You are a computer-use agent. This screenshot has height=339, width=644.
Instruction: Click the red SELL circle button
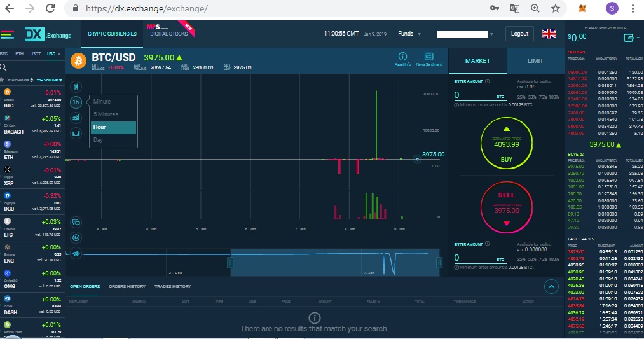pos(507,207)
